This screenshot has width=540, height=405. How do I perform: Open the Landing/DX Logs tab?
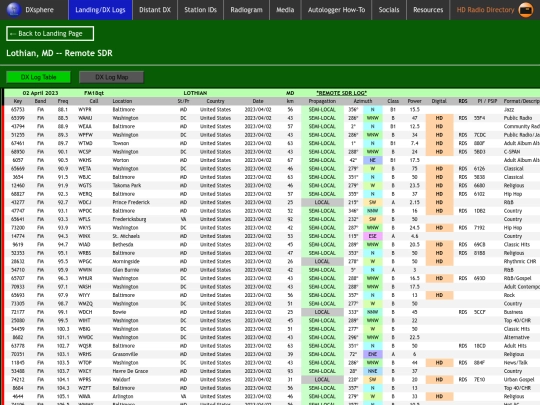[100, 10]
